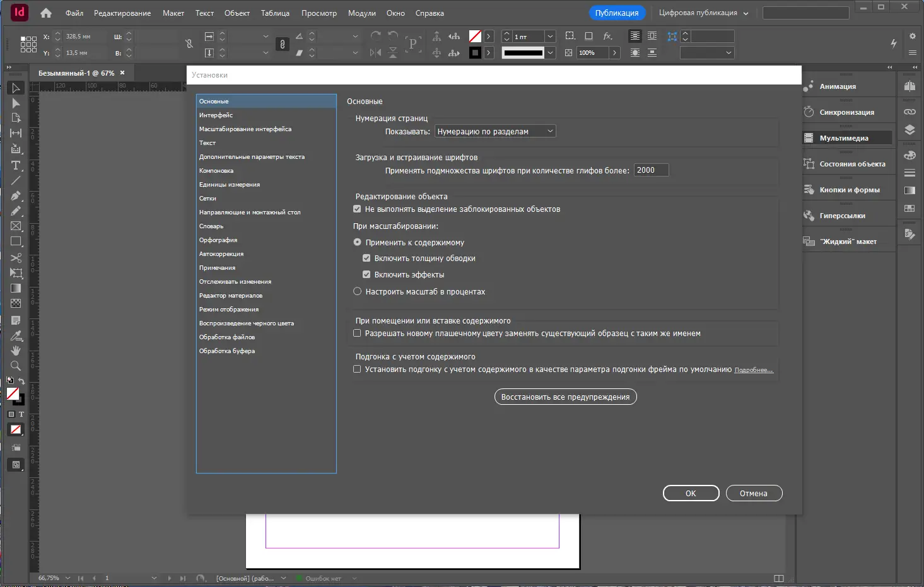Click the Отмена button
The image size is (924, 587).
754,493
